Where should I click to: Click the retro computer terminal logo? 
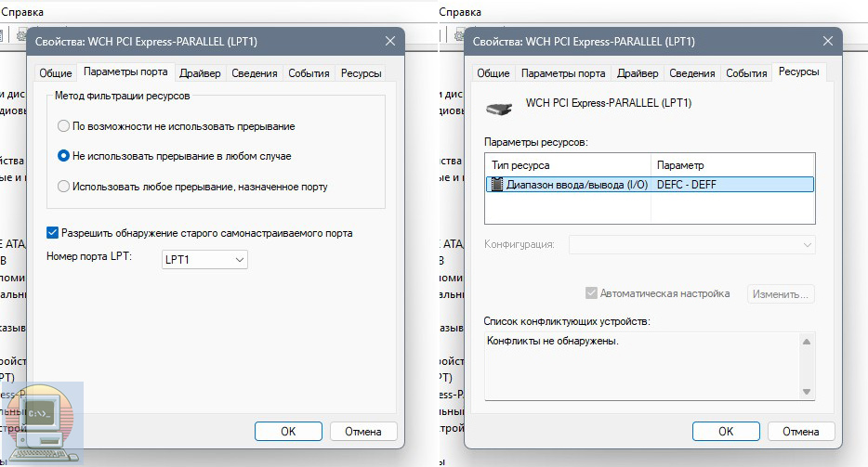[44, 420]
